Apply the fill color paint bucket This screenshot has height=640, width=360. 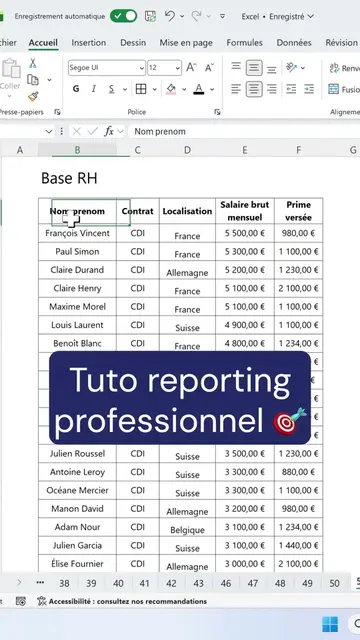[x=171, y=89]
